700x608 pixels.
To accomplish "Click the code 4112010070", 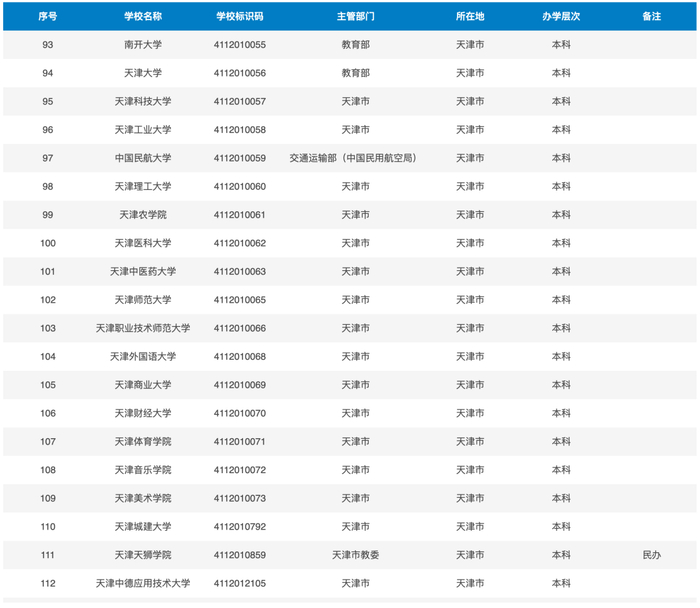I will point(240,413).
